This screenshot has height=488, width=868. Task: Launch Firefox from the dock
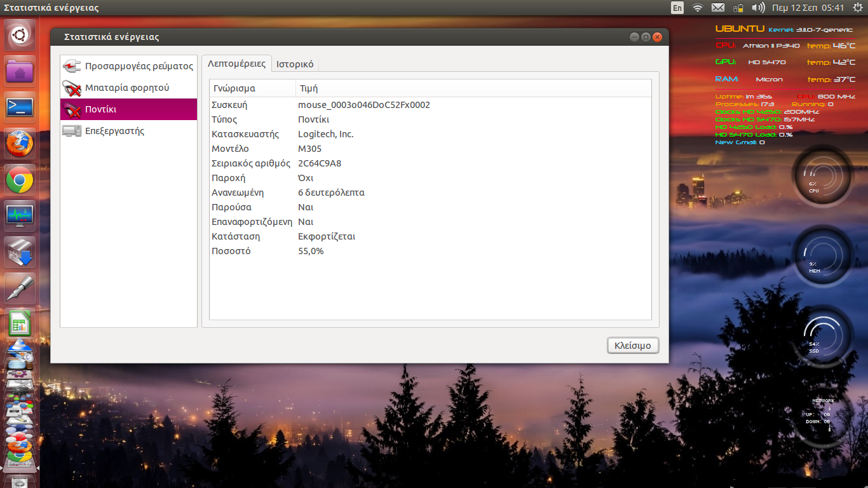pyautogui.click(x=20, y=144)
